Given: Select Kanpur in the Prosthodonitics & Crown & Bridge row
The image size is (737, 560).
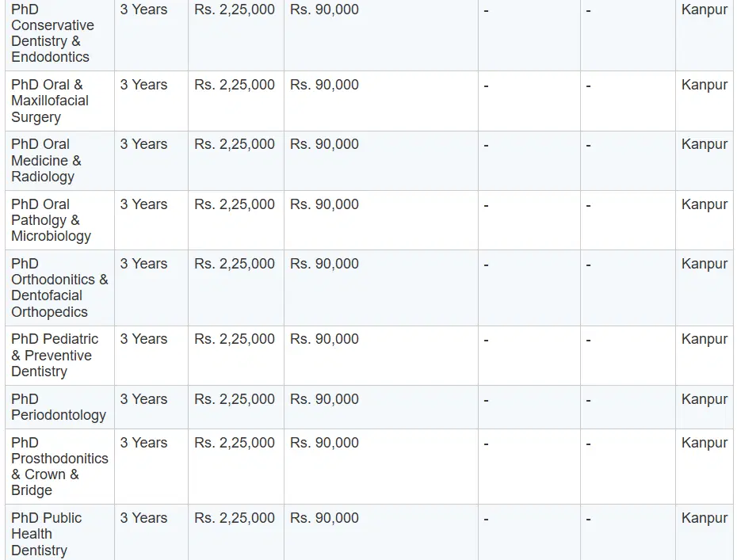Looking at the screenshot, I should [x=704, y=443].
